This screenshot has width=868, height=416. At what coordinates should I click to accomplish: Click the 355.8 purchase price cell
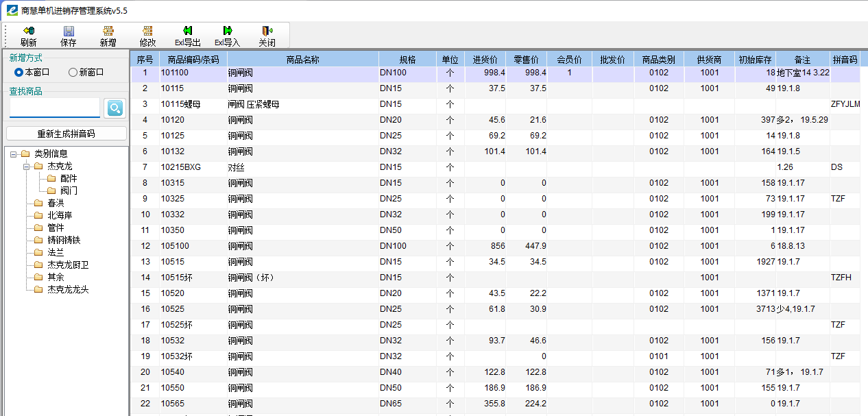pos(485,404)
